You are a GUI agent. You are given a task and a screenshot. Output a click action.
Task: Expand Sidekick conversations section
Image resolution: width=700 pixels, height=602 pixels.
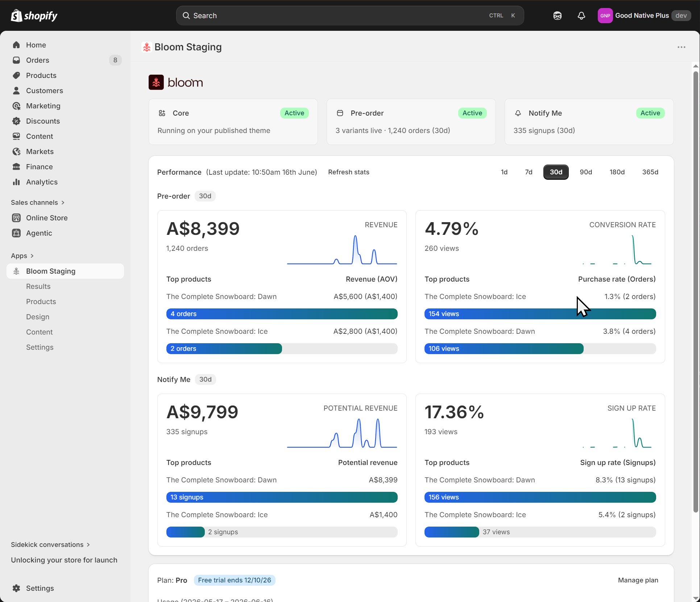pos(50,545)
